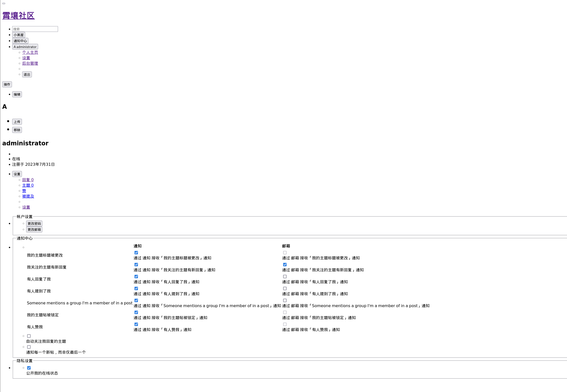Click the 霄壤社区 site title link
The height and width of the screenshot is (392, 567).
[x=18, y=16]
